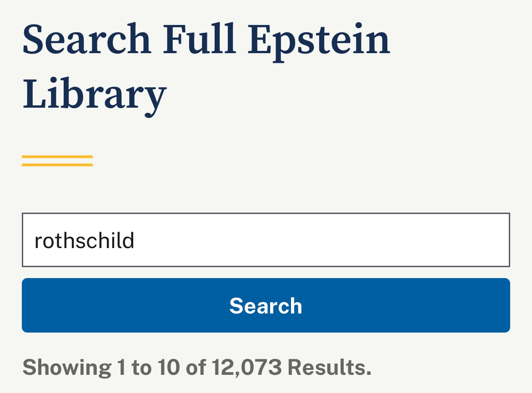Click the yellow double-line divider

[x=57, y=161]
